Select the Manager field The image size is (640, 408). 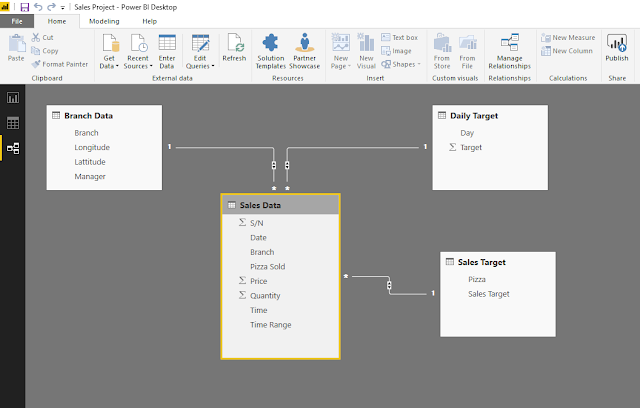pos(90,176)
